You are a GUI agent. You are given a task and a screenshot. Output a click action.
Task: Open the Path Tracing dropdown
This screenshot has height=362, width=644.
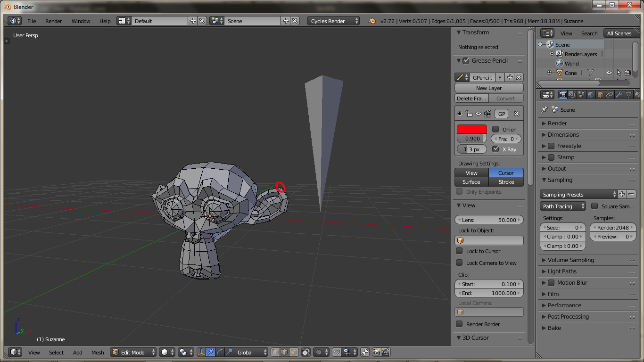(563, 206)
